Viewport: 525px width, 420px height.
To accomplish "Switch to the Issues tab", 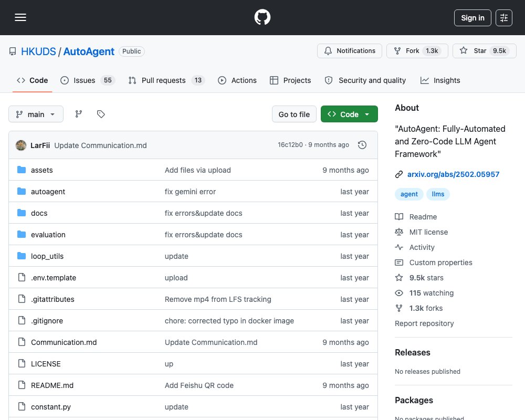I will 87,80.
